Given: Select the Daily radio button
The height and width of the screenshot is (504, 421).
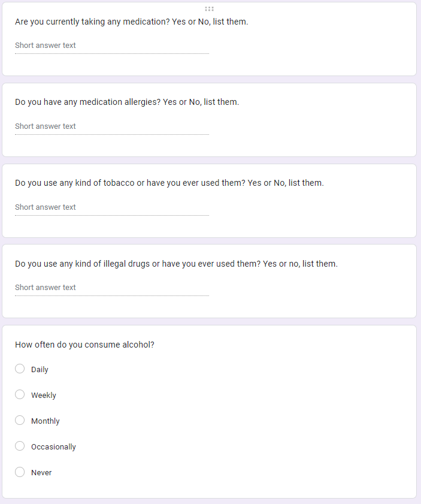Looking at the screenshot, I should point(20,369).
